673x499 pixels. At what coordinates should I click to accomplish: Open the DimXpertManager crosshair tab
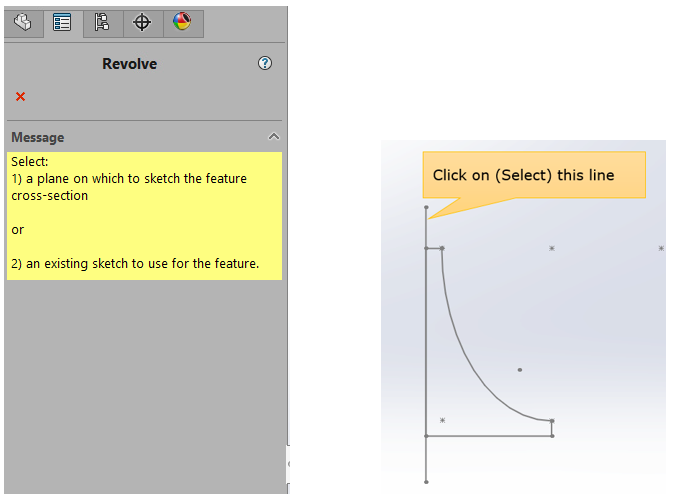(142, 22)
